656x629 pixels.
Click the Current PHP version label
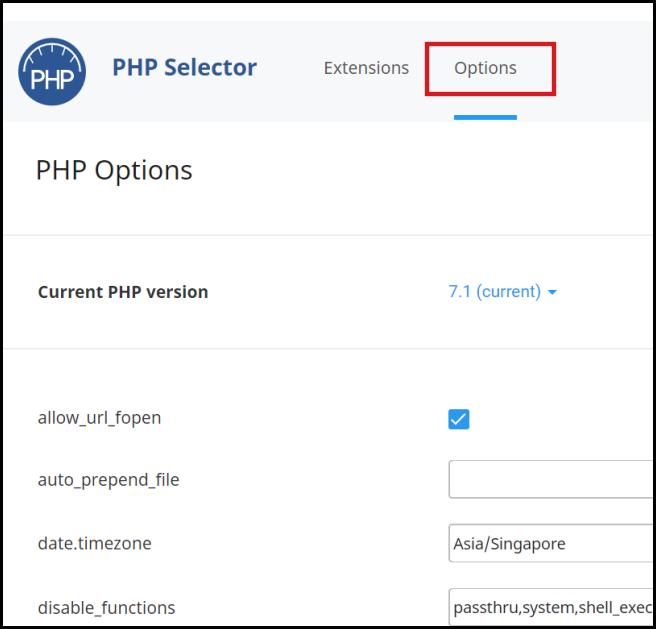click(x=123, y=292)
